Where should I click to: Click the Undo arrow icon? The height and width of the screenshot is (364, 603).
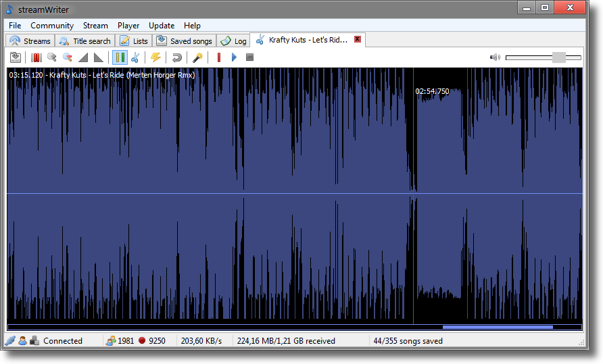pyautogui.click(x=176, y=57)
